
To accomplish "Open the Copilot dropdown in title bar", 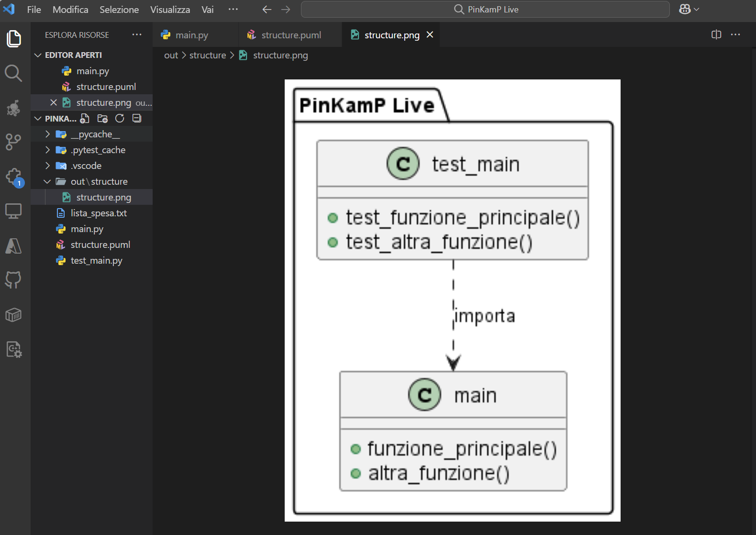I will [x=689, y=9].
